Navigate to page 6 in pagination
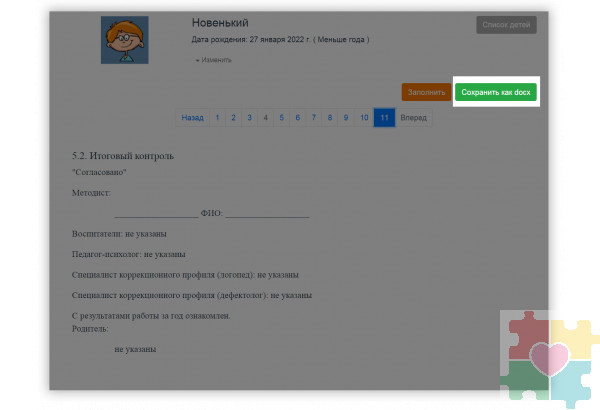Image resolution: width=600 pixels, height=410 pixels. pos(297,117)
